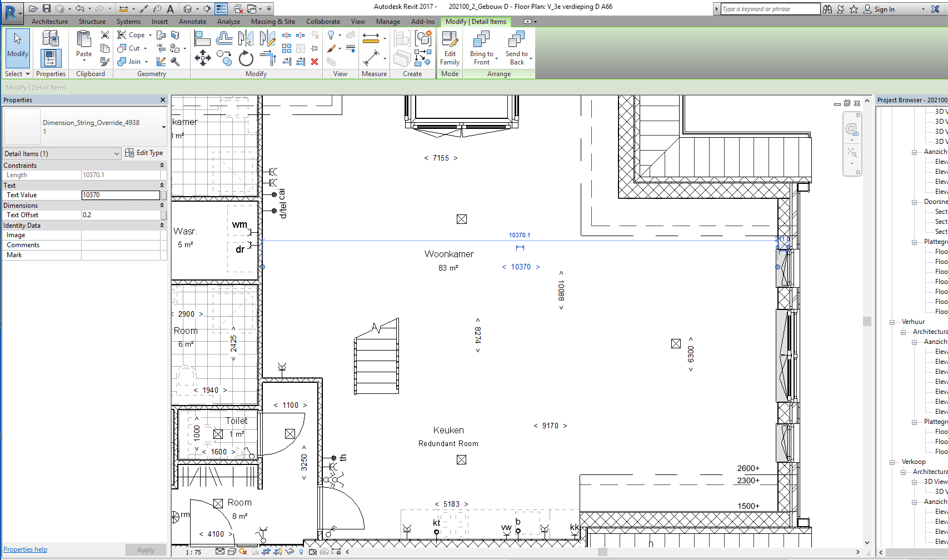
Task: Open the Properties help link
Action: click(25, 549)
